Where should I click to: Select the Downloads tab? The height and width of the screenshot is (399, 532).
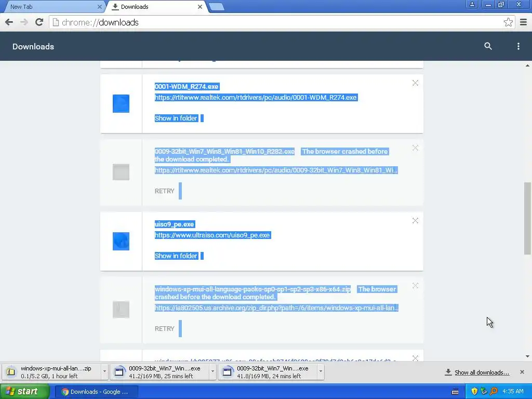156,7
